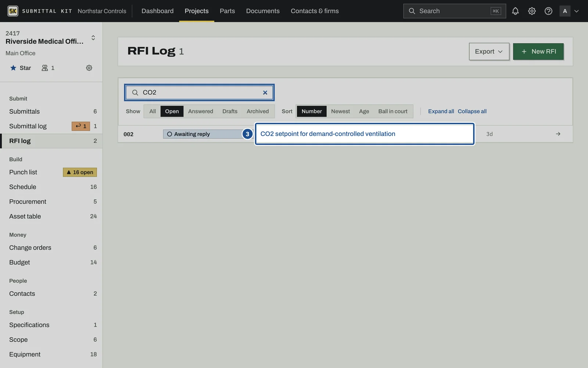Click the row arrow for RFI 002
The image size is (588, 368).
[558, 134]
